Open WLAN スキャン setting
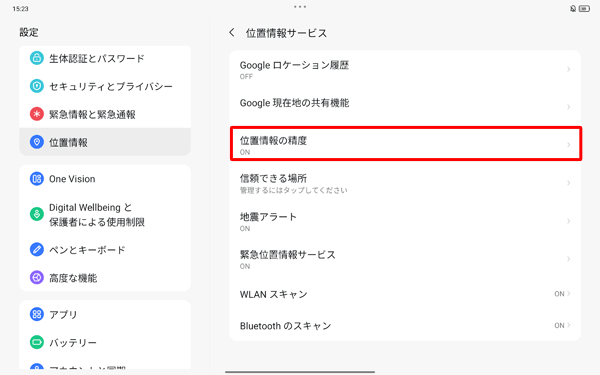 tap(405, 294)
